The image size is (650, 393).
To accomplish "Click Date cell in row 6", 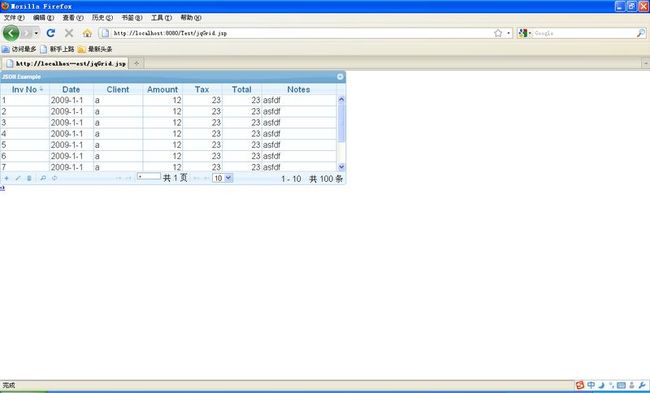I will (x=71, y=156).
